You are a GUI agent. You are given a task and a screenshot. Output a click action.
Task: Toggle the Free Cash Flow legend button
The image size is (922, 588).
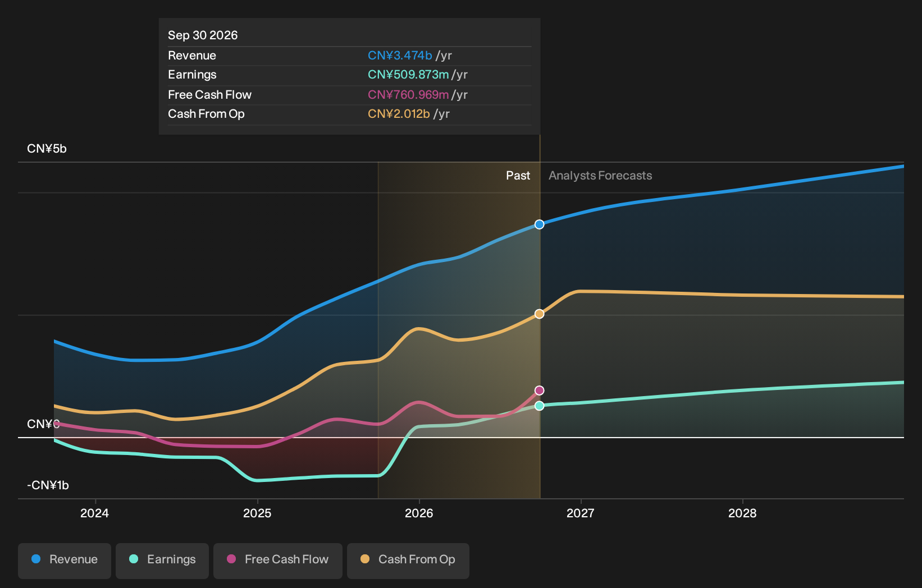pos(278,561)
